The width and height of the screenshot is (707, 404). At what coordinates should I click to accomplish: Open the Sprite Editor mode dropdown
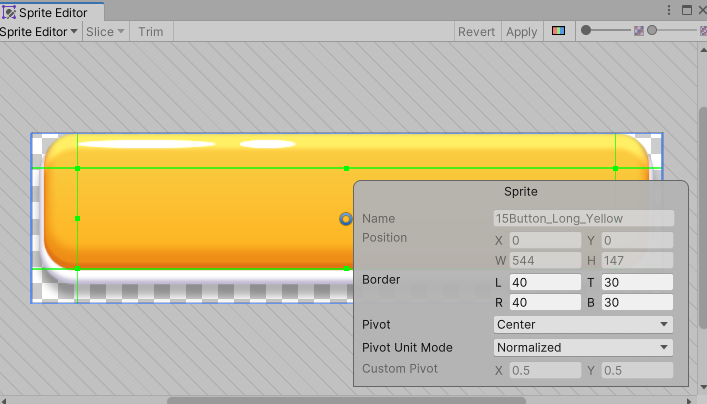coord(39,32)
